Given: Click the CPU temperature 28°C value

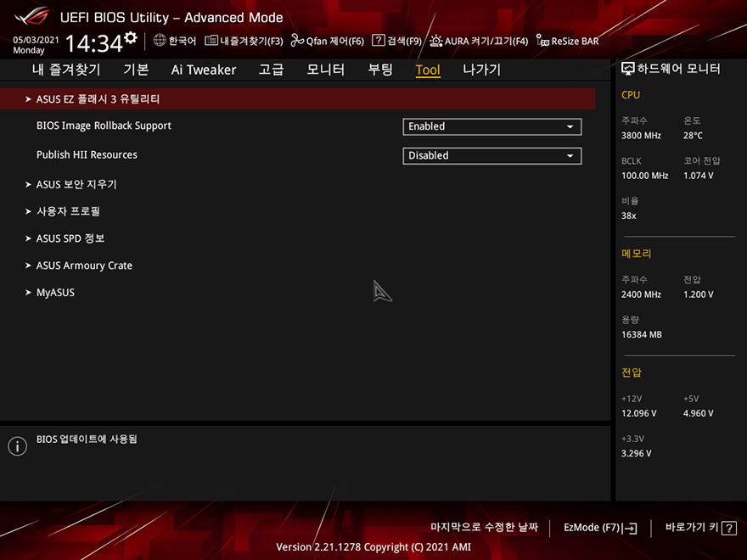Looking at the screenshot, I should [x=693, y=136].
